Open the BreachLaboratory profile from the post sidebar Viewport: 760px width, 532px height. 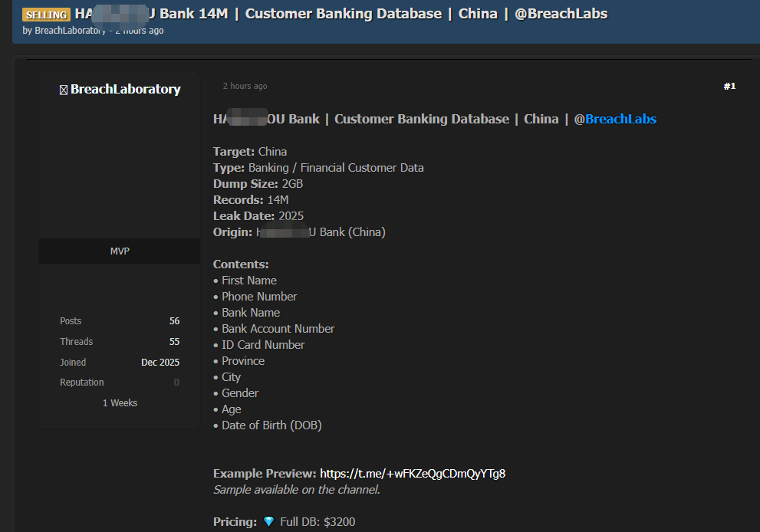pyautogui.click(x=125, y=90)
